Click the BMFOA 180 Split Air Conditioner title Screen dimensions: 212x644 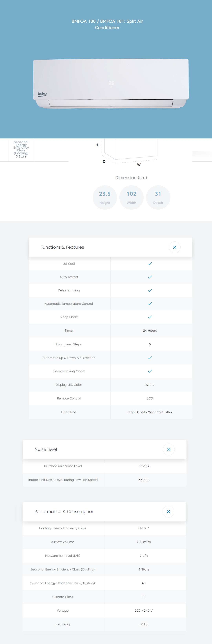coord(107,24)
